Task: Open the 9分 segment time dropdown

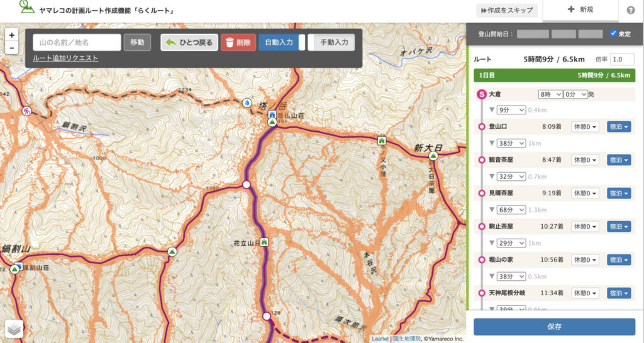Action: [x=511, y=110]
